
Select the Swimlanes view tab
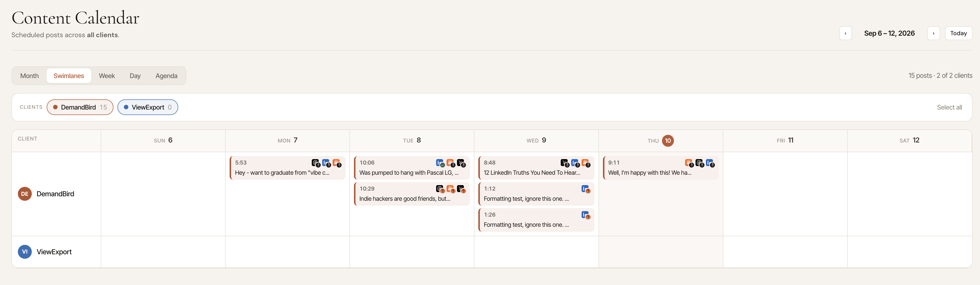69,76
